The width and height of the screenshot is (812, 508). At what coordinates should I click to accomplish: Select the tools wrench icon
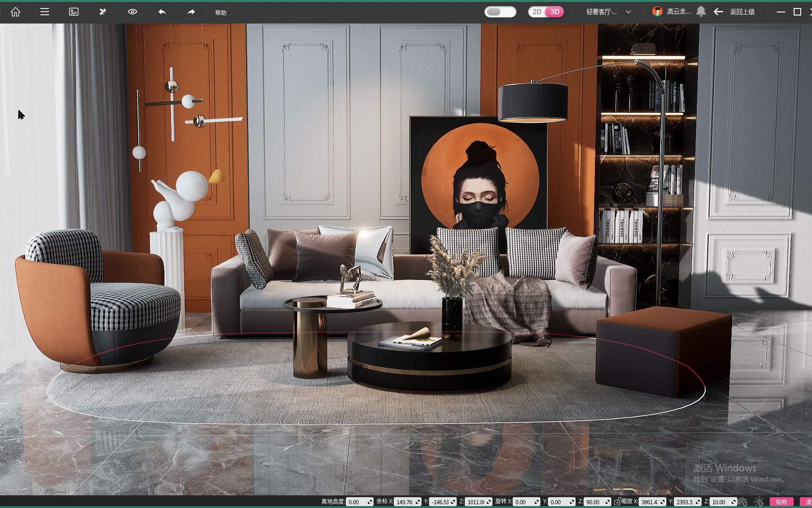click(x=103, y=12)
